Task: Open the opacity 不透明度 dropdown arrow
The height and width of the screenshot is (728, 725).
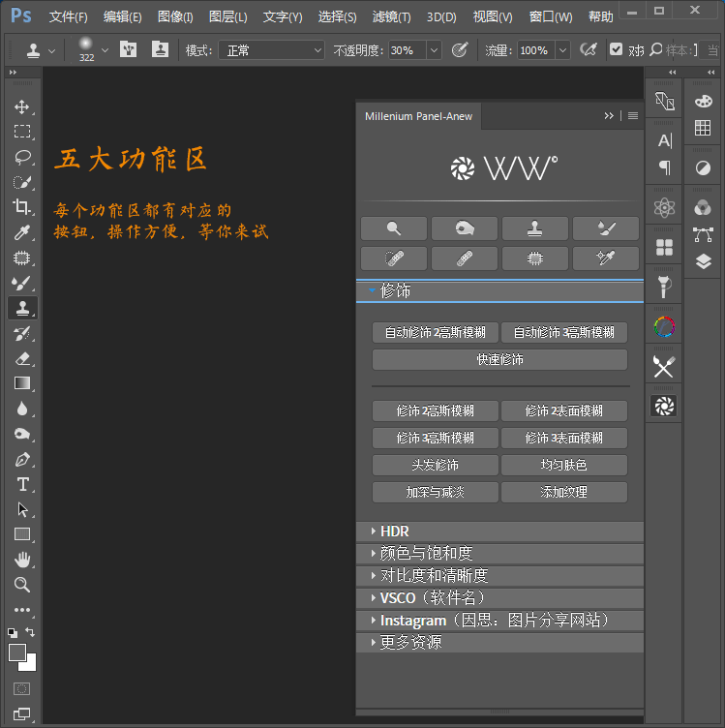Action: tap(434, 50)
